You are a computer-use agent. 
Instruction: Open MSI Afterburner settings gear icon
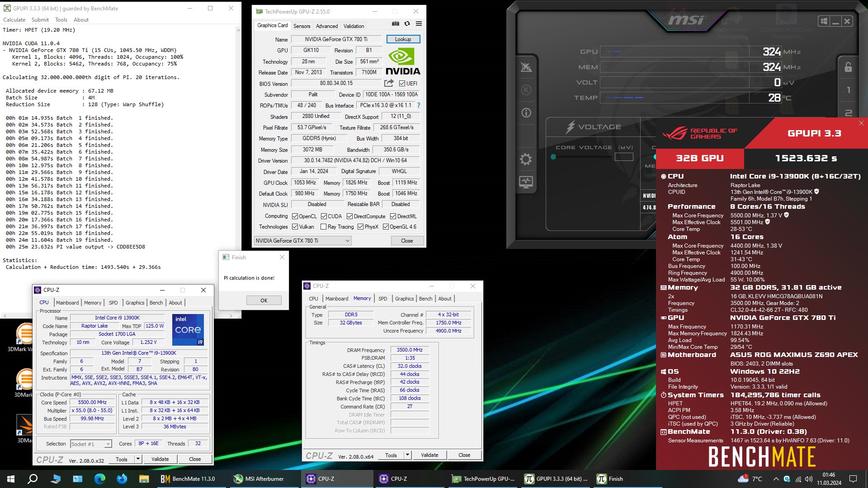click(x=526, y=159)
